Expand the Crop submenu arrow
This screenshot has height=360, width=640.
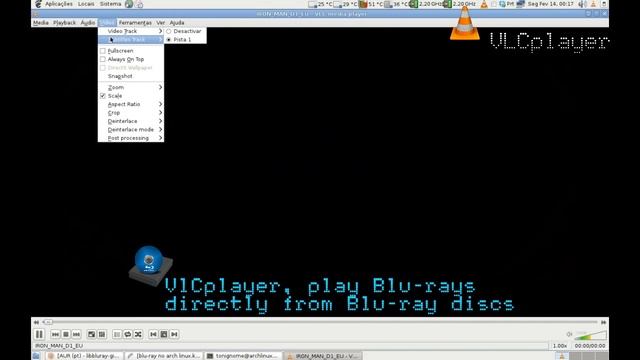(x=160, y=113)
